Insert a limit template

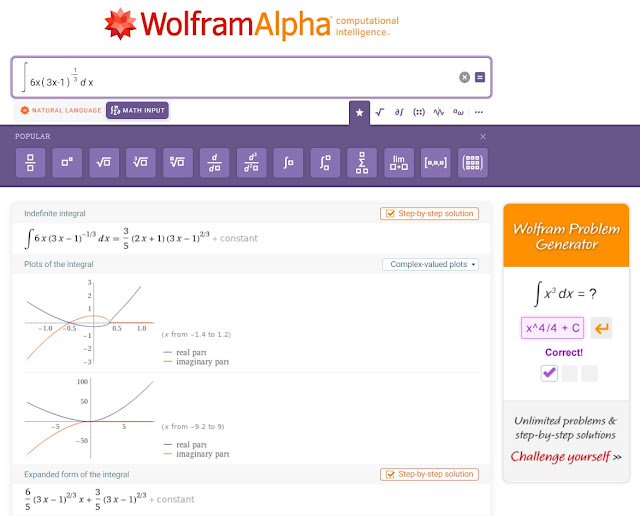(x=399, y=163)
